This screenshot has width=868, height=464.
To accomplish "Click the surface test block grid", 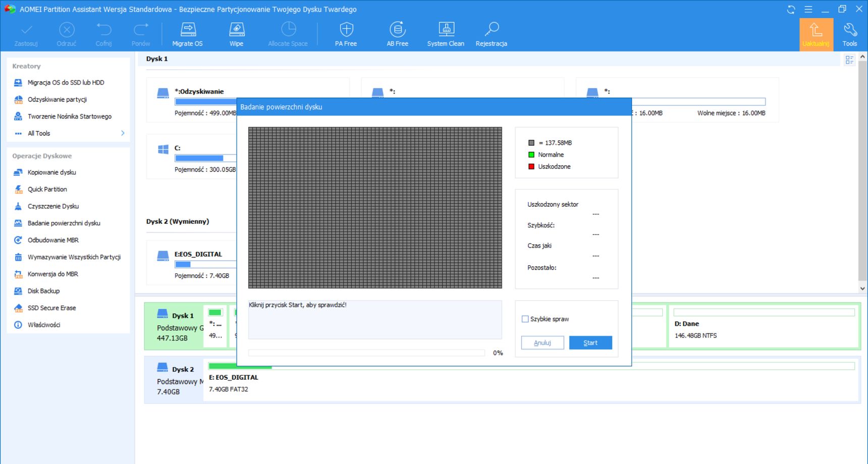I will pos(375,208).
